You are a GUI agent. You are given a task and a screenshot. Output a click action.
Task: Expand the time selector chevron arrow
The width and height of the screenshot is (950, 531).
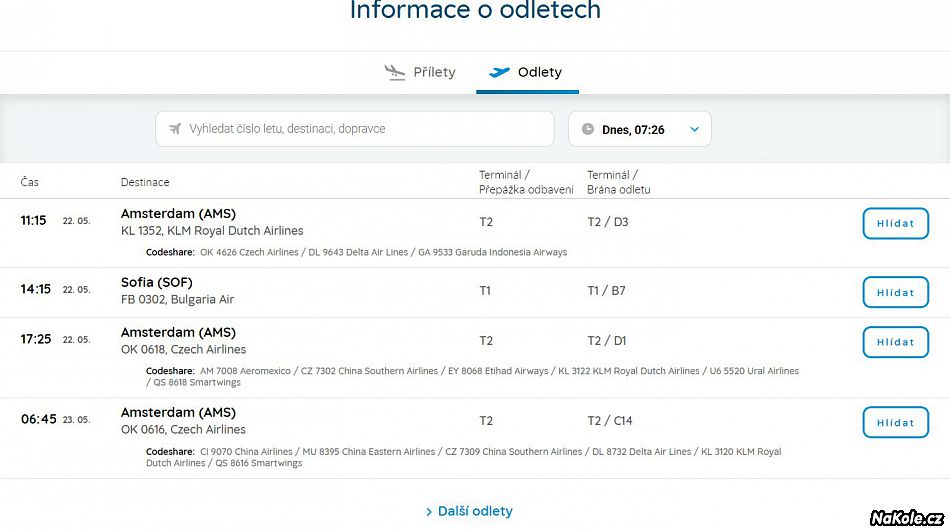694,129
